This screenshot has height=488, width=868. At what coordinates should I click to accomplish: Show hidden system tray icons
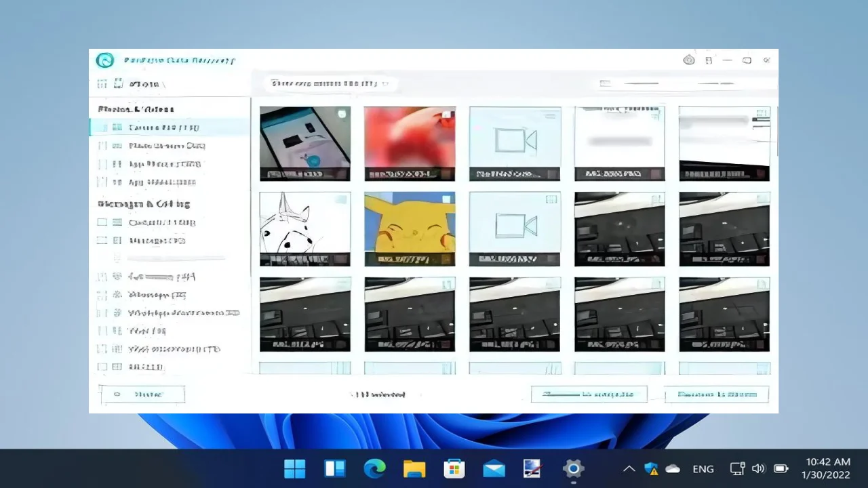point(629,468)
